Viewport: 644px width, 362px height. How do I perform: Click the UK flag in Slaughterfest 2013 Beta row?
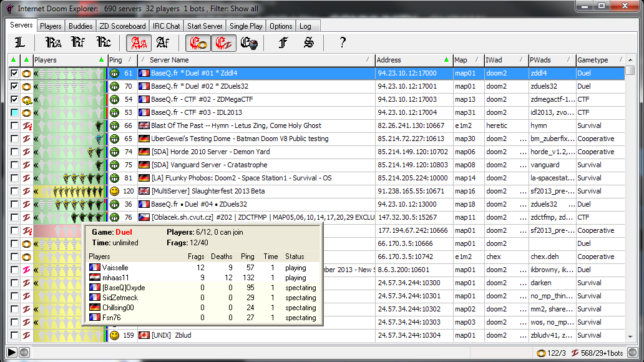click(144, 191)
